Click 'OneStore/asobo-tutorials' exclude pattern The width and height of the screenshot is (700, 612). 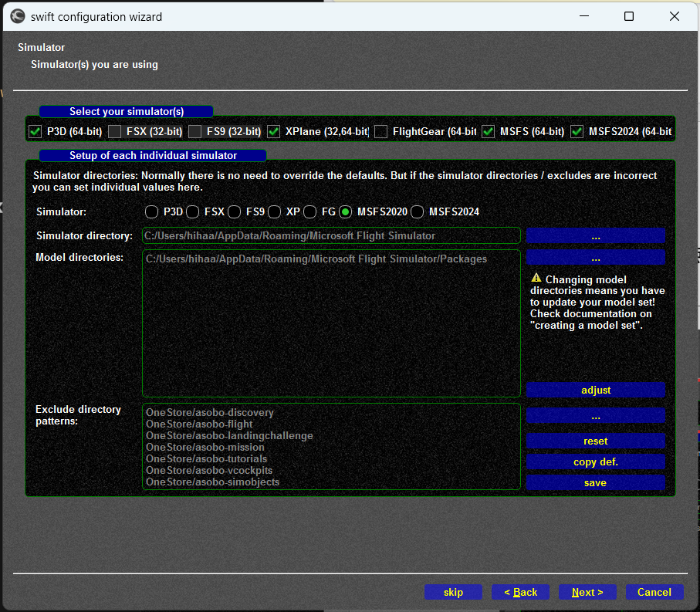click(206, 459)
